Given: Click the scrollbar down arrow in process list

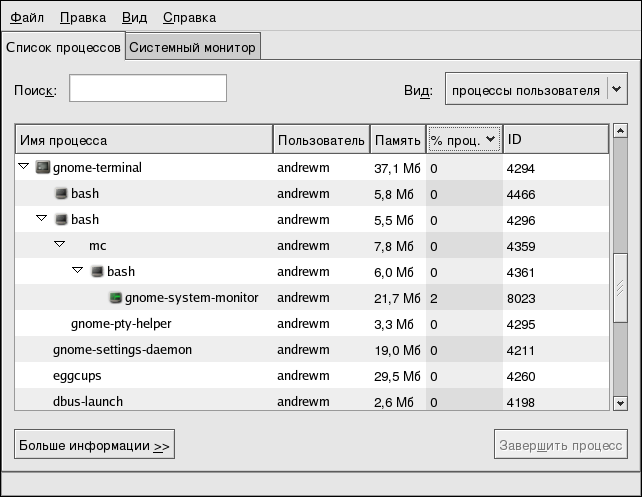Looking at the screenshot, I should tap(619, 402).
